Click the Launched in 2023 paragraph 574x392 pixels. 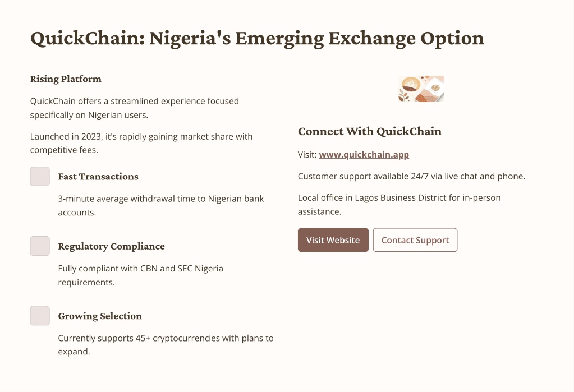tap(141, 143)
